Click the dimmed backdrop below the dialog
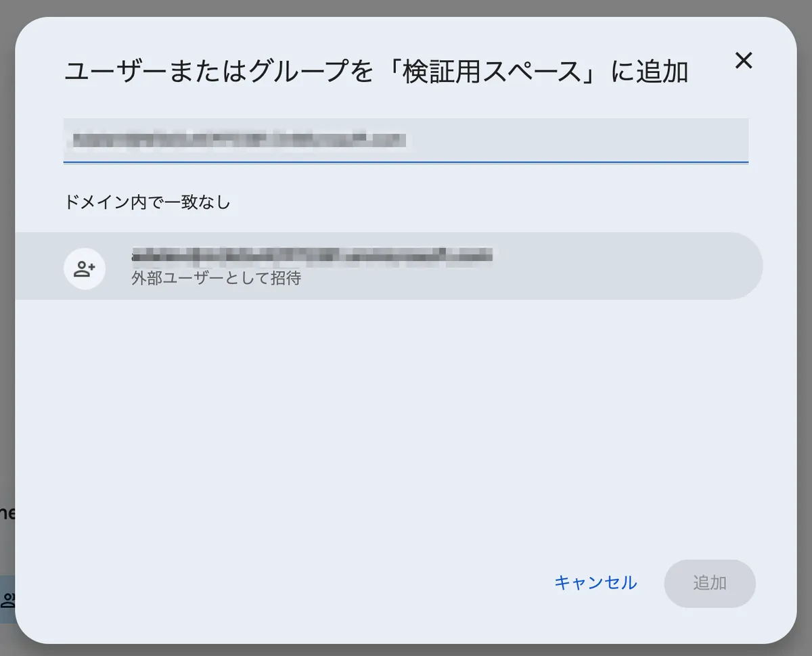Image resolution: width=812 pixels, height=656 pixels. tap(406, 650)
